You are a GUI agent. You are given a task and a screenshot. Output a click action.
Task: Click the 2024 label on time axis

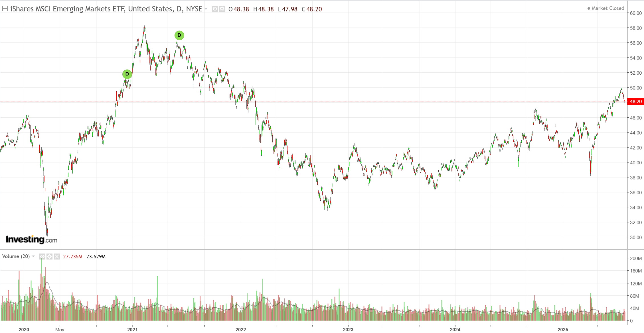coord(455,330)
